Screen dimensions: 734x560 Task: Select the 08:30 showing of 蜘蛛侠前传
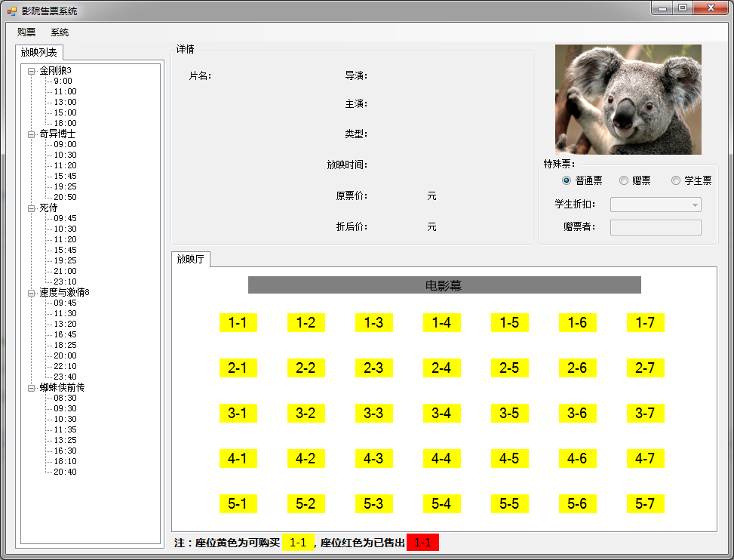65,398
